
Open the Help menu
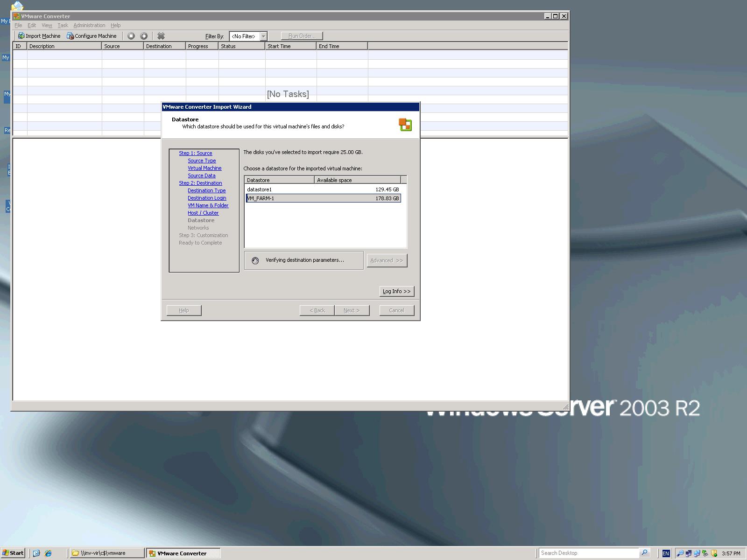[115, 25]
